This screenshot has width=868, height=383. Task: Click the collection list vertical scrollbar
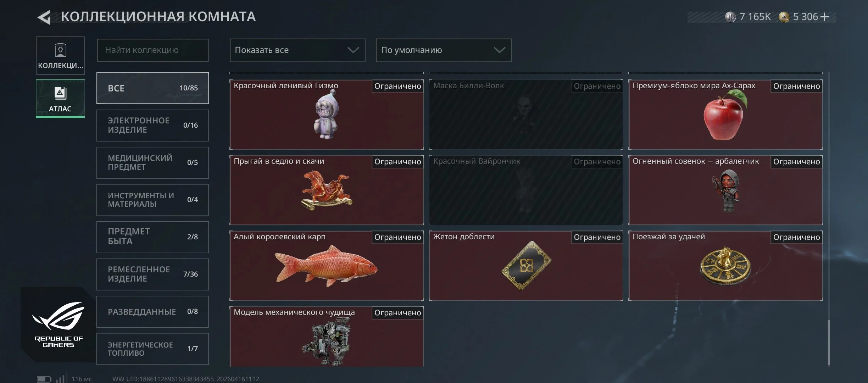tap(829, 219)
